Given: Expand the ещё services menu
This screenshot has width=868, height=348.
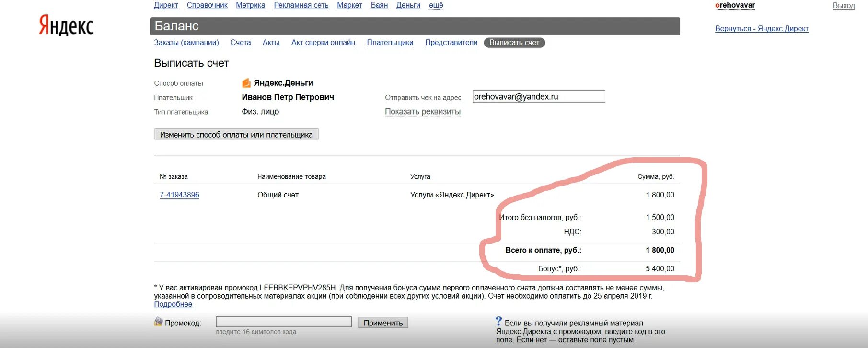Looking at the screenshot, I should coord(436,5).
